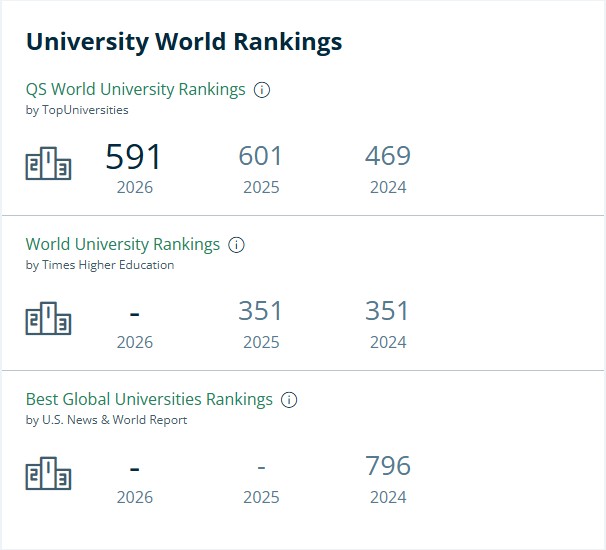Show info for Best Global Universities Rankings
The image size is (606, 550).
(x=289, y=400)
